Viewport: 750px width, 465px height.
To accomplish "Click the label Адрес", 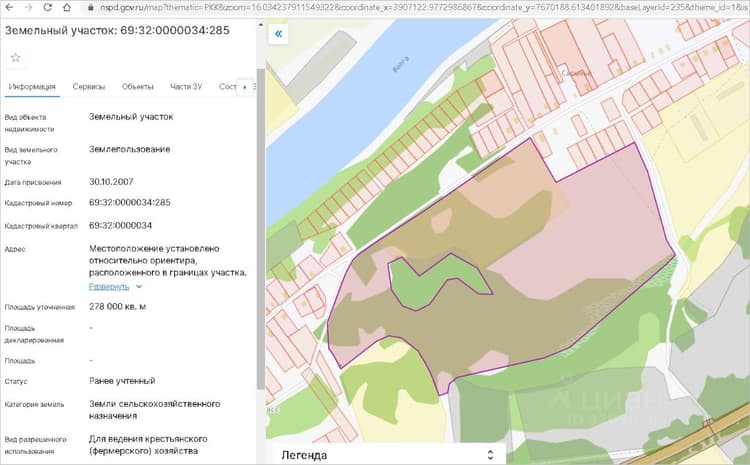I will pyautogui.click(x=15, y=249).
